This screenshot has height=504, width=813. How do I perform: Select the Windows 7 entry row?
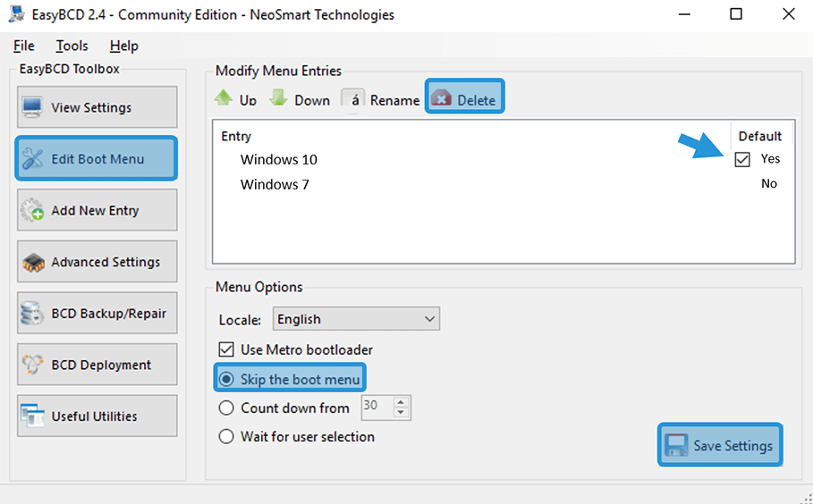coord(503,184)
